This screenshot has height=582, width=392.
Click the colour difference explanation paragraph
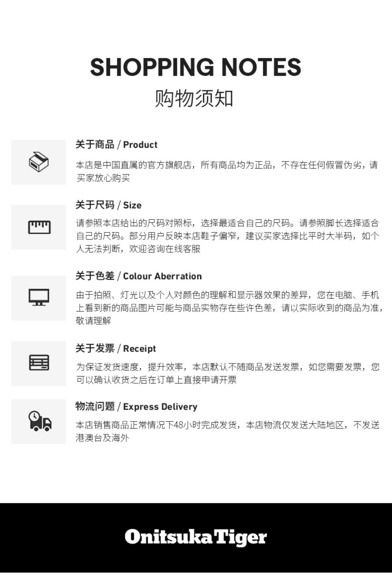click(x=229, y=308)
